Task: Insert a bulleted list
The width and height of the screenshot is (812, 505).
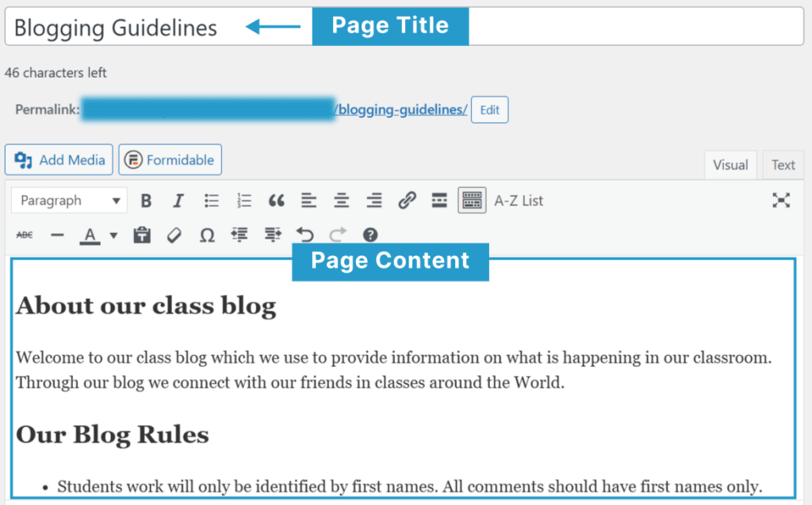Action: coord(211,201)
